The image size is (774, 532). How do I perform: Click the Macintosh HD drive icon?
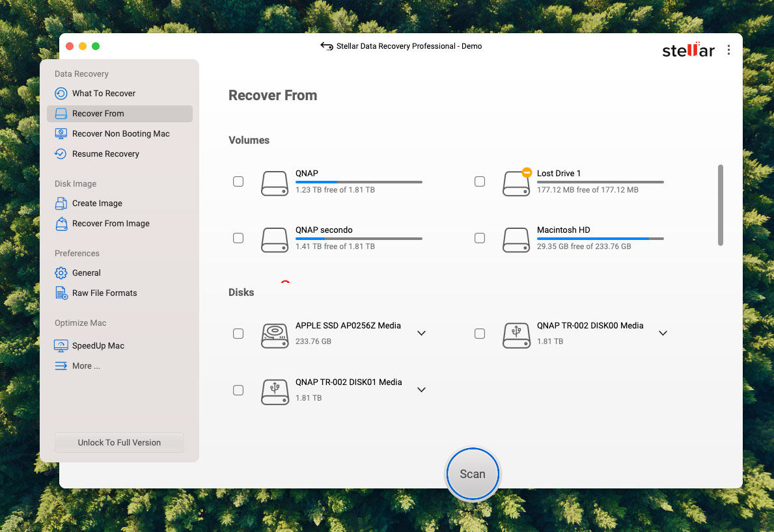[516, 239]
